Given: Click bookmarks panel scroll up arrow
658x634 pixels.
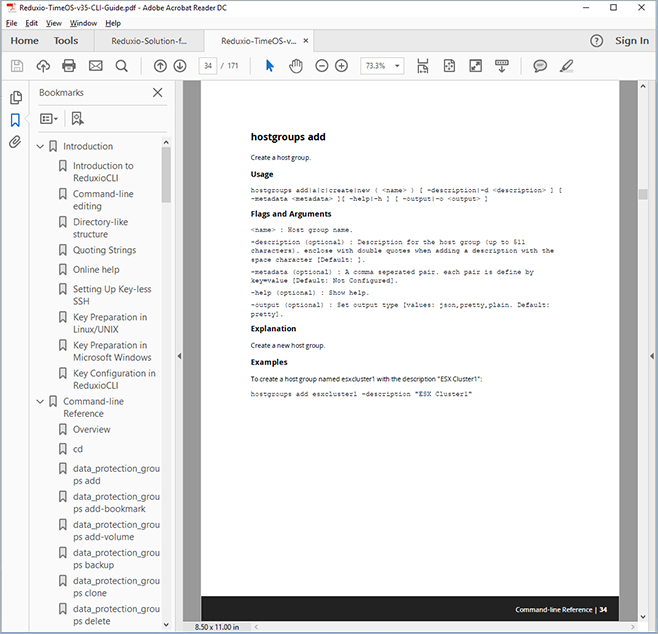Looking at the screenshot, I should click(166, 142).
